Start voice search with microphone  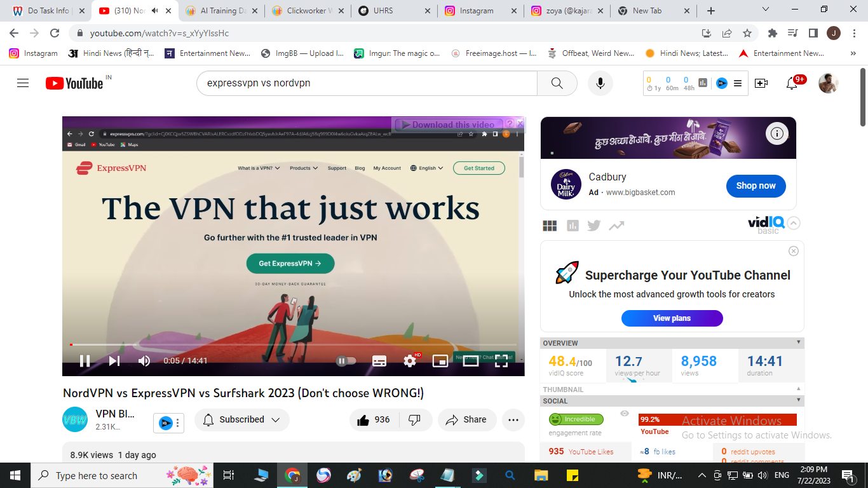click(600, 83)
